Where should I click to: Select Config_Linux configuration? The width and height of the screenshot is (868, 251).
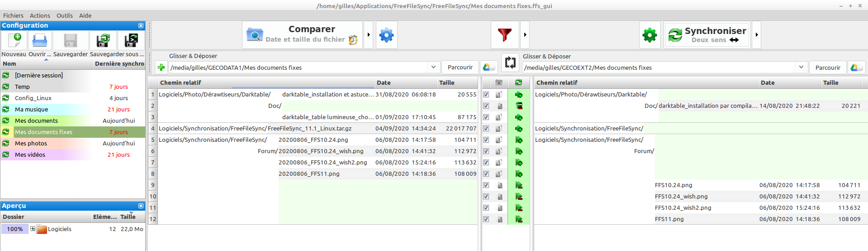point(73,98)
